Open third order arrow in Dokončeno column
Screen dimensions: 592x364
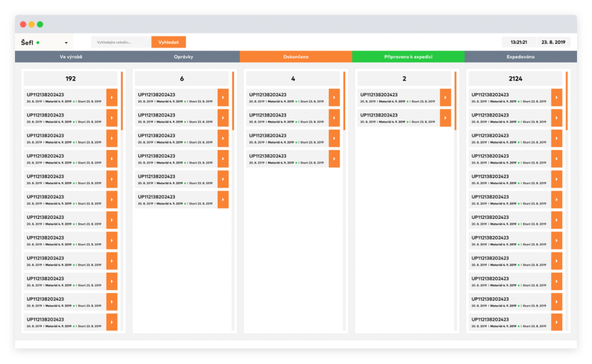[334, 139]
